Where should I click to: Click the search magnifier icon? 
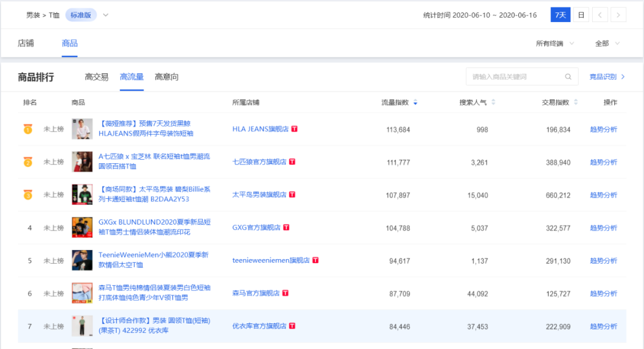click(568, 77)
